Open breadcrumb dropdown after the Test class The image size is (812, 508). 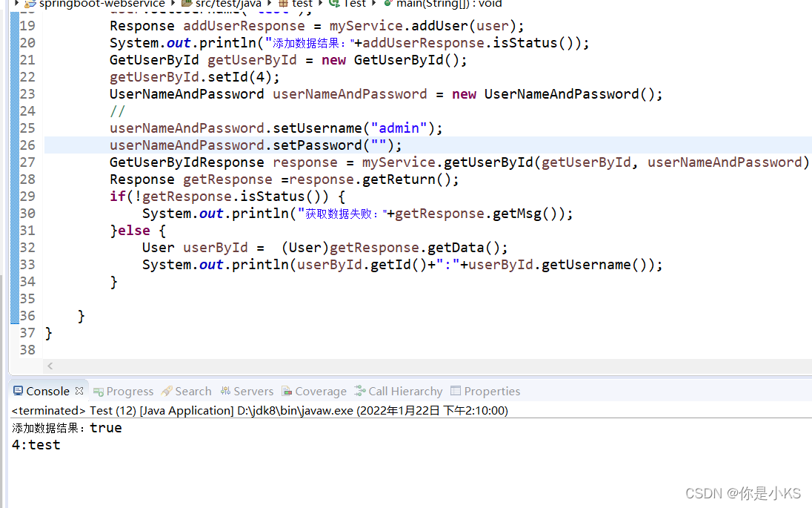pyautogui.click(x=374, y=4)
